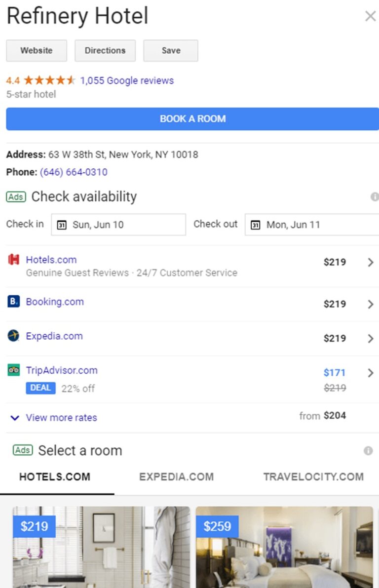
Task: Click the Hotels.com logo icon
Action: [14, 260]
